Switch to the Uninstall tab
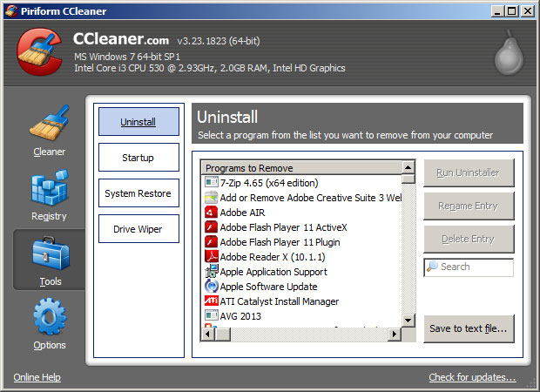The height and width of the screenshot is (392, 540). click(138, 122)
